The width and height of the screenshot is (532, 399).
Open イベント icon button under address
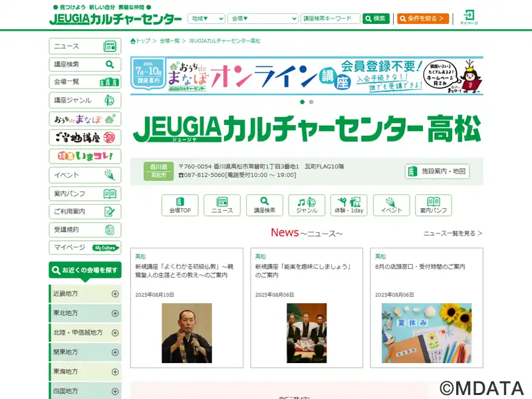(391, 205)
